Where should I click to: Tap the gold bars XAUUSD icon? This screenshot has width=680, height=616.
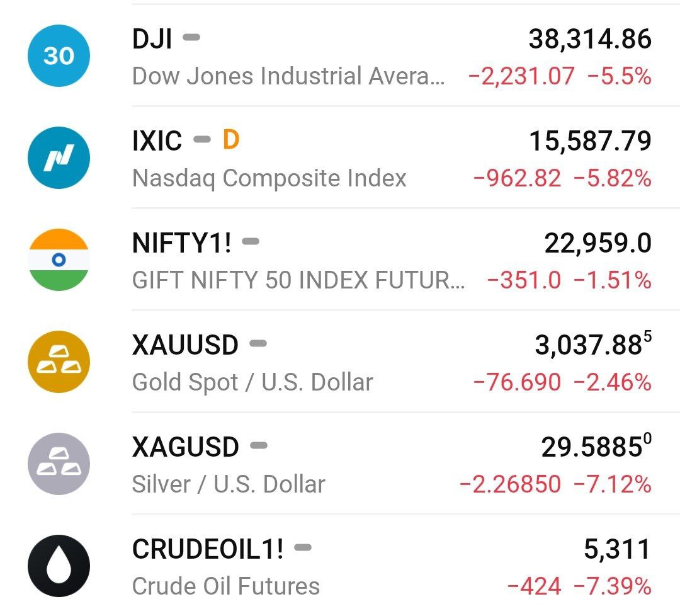click(59, 362)
